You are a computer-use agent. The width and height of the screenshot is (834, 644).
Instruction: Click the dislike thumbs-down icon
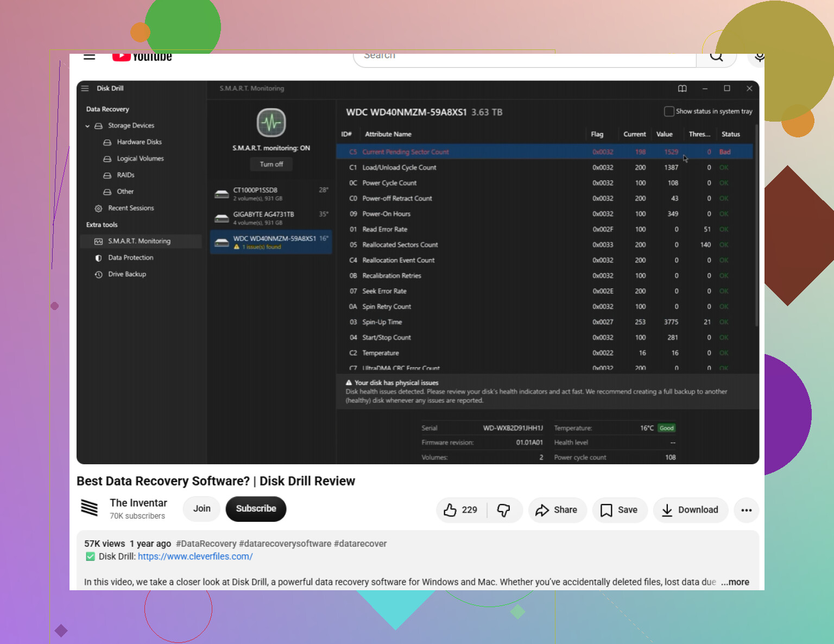pos(504,510)
